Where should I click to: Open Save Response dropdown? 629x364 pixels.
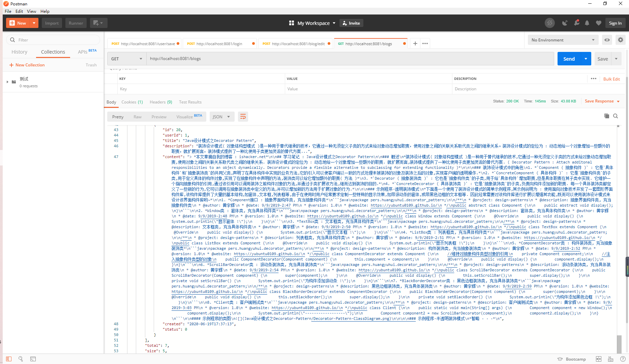(602, 101)
